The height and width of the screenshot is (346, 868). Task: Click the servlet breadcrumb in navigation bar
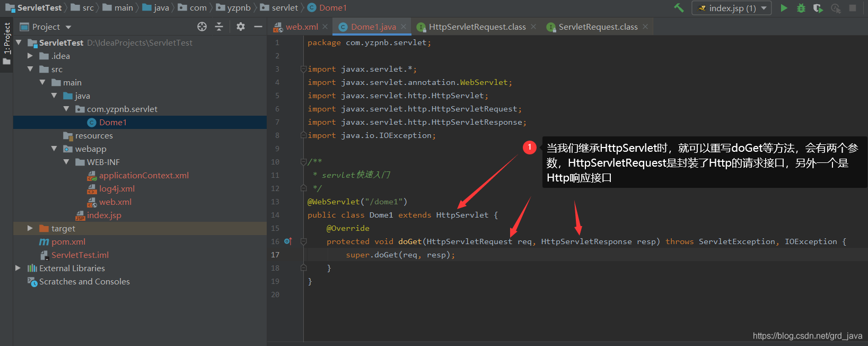(279, 7)
